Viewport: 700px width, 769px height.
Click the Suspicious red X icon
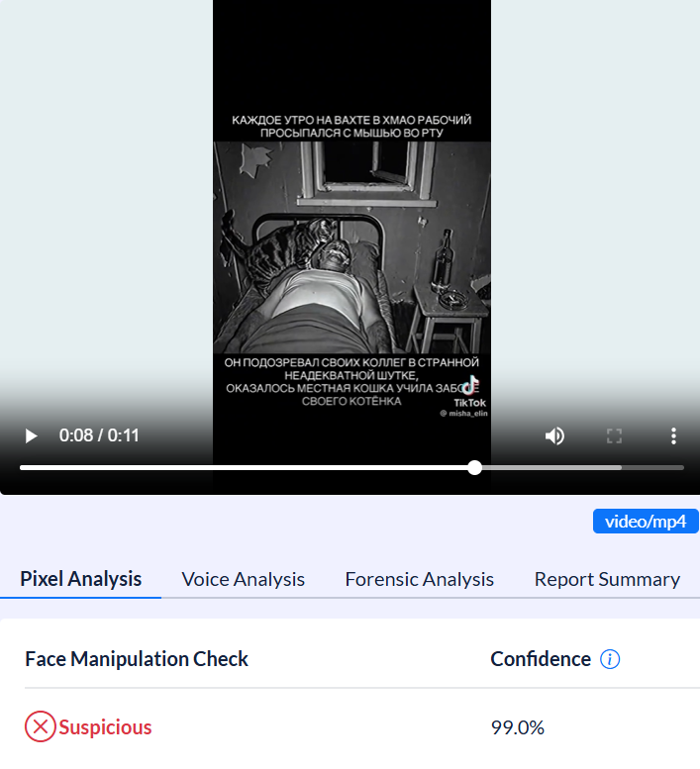click(x=41, y=726)
